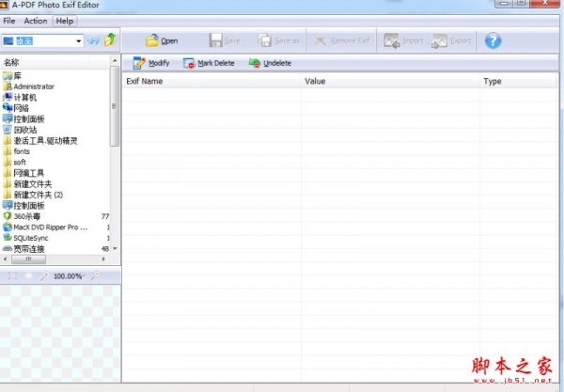The width and height of the screenshot is (564, 392).
Task: Click the Open folder toolbar icon
Action: [151, 40]
